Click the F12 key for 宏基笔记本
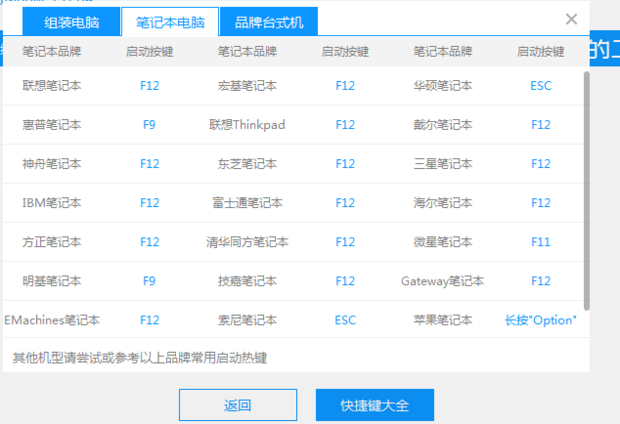 [345, 85]
